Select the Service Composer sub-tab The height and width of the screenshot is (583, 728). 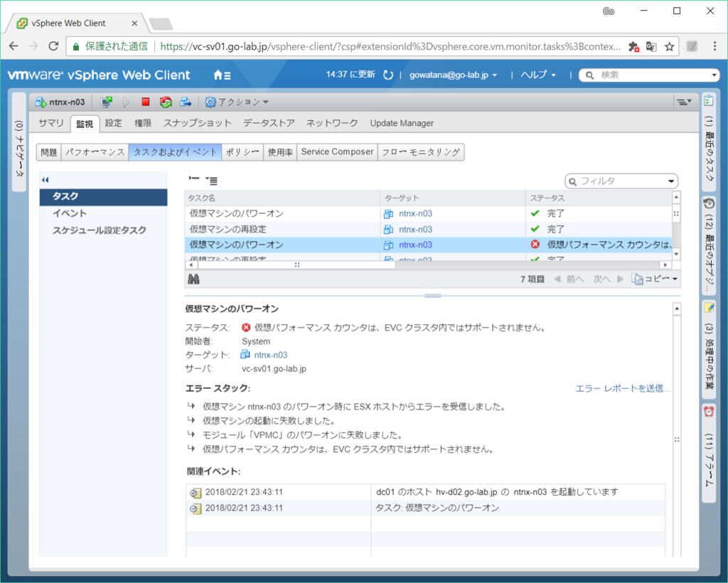[337, 151]
